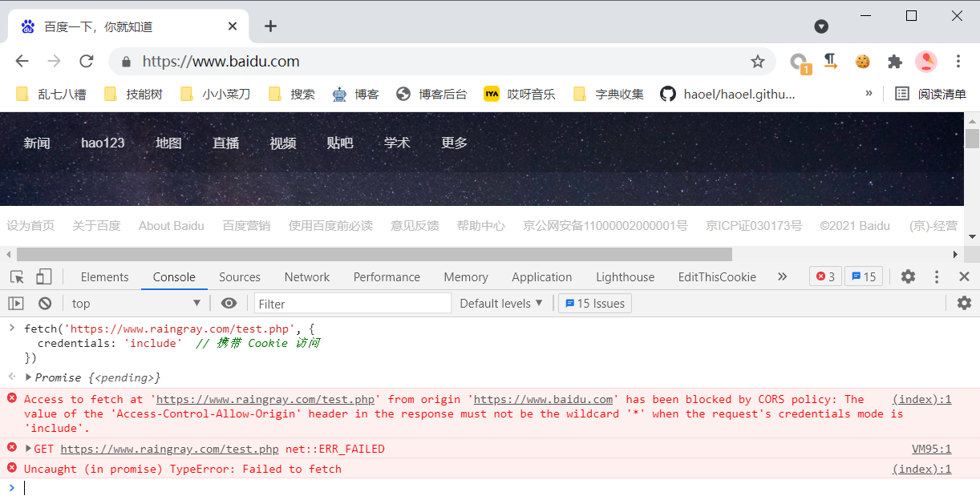Open the tab search dropdown arrow
Viewport: 980px width, 504px height.
pyautogui.click(x=821, y=26)
